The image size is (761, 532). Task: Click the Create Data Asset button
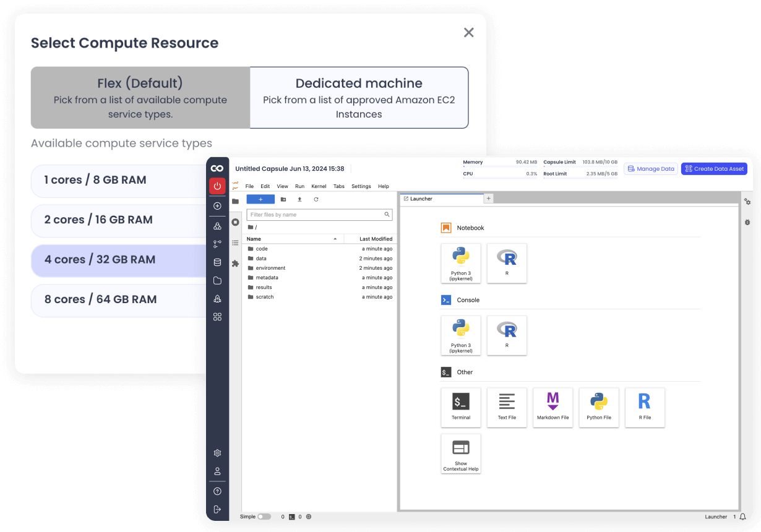[714, 169]
